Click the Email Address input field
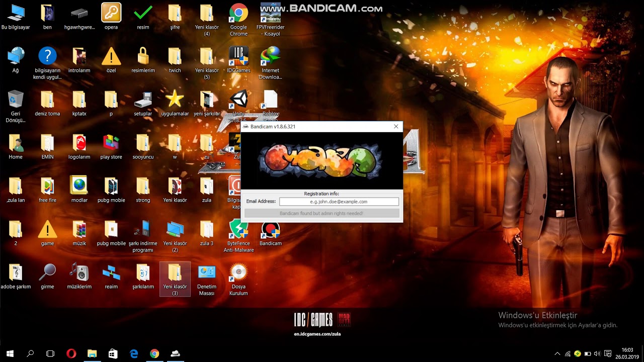This screenshot has height=362, width=644. [339, 202]
